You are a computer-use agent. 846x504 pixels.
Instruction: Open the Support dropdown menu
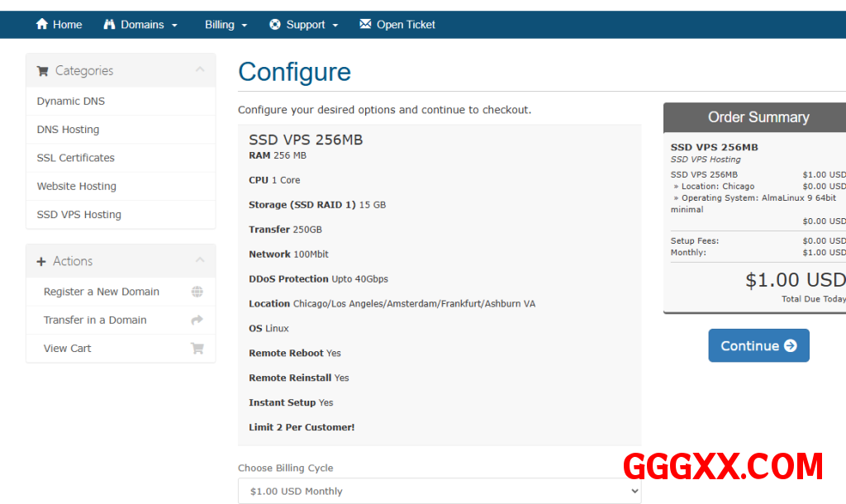click(311, 25)
